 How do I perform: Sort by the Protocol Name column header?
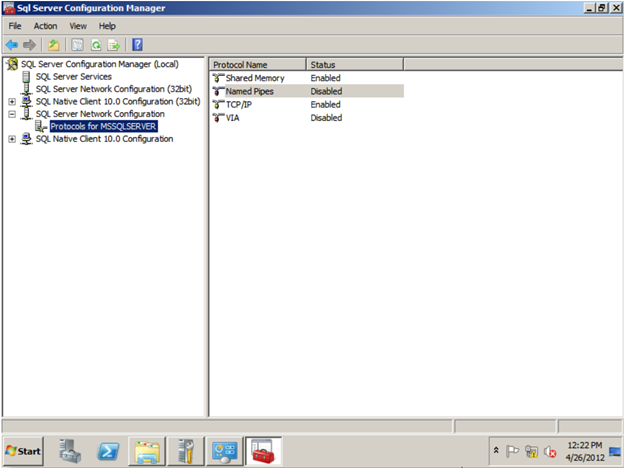(x=258, y=64)
